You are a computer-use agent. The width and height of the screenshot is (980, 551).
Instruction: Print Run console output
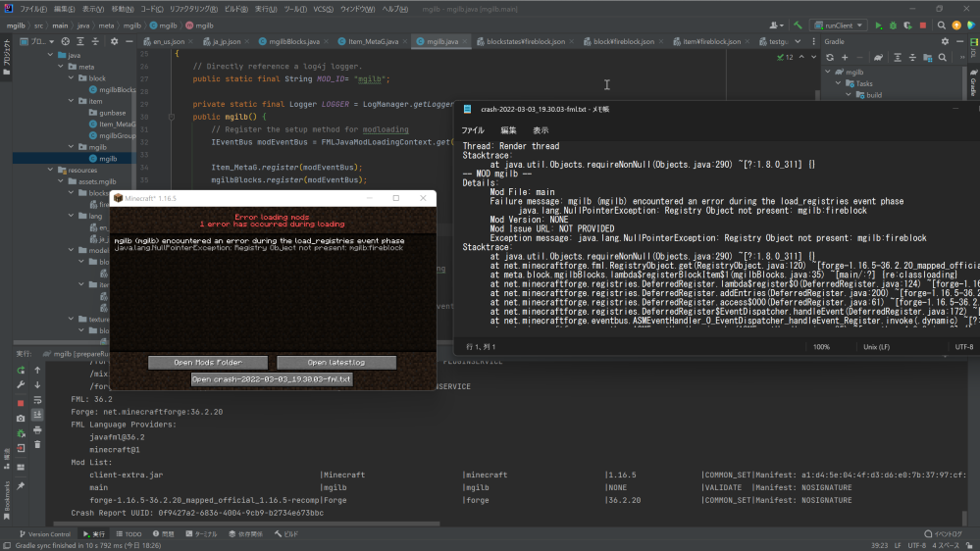tap(37, 430)
